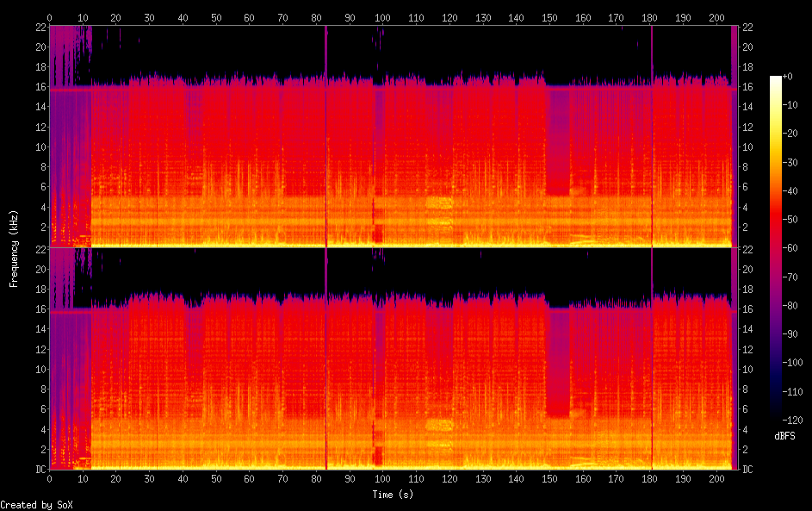Click the '-60' color scale value

[x=790, y=247]
